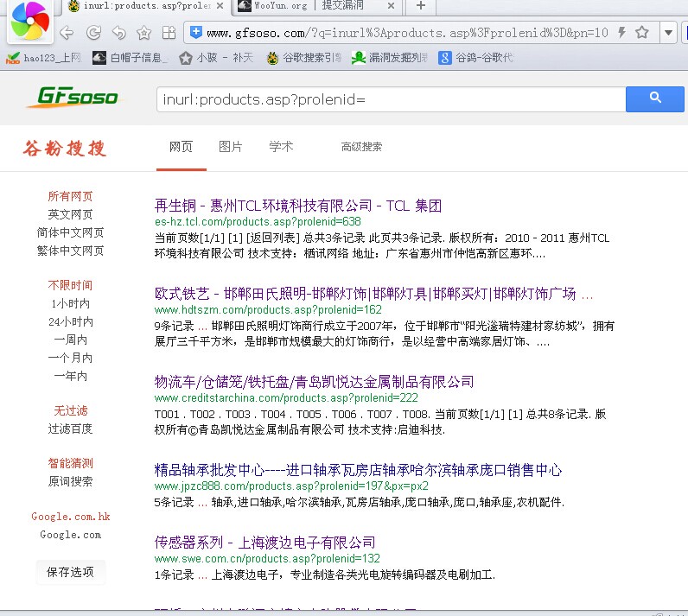Screen dimensions: 688x616
Task: Expand the address bar dropdown arrow
Action: [668, 33]
